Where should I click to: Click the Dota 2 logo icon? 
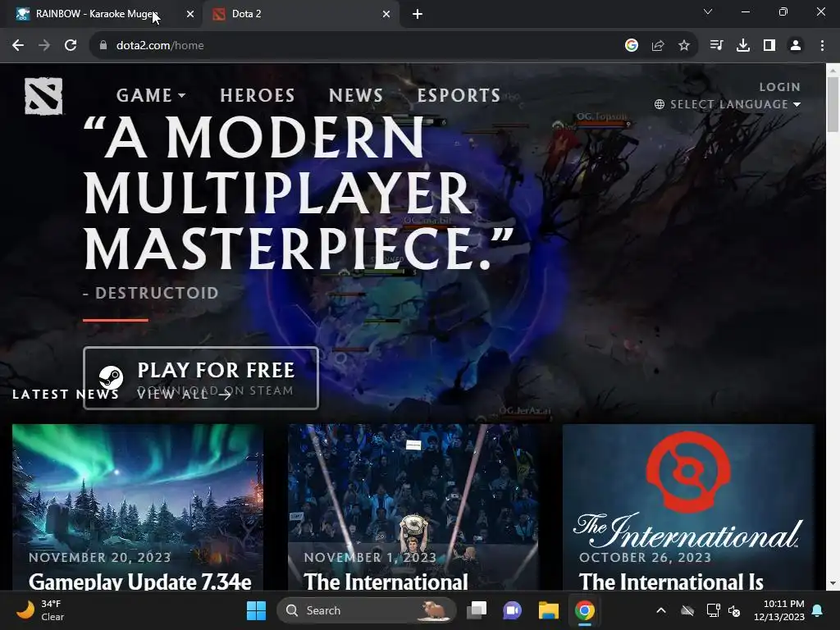click(x=43, y=97)
